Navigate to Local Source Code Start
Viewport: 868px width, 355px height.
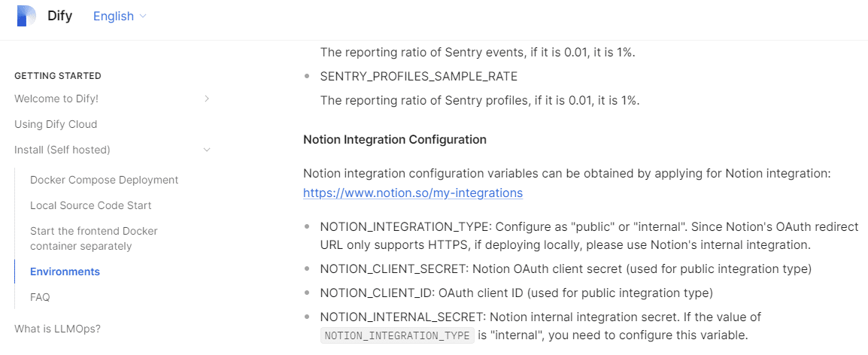click(90, 205)
